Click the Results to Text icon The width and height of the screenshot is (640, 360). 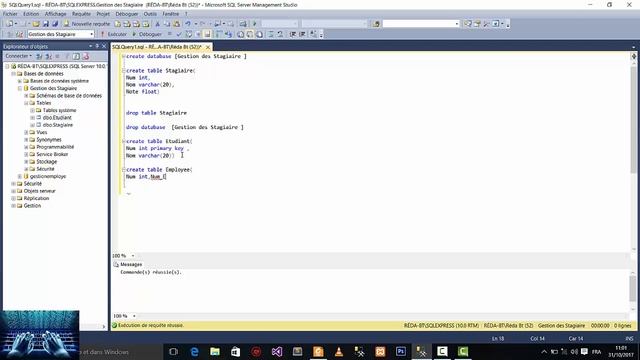pos(240,34)
